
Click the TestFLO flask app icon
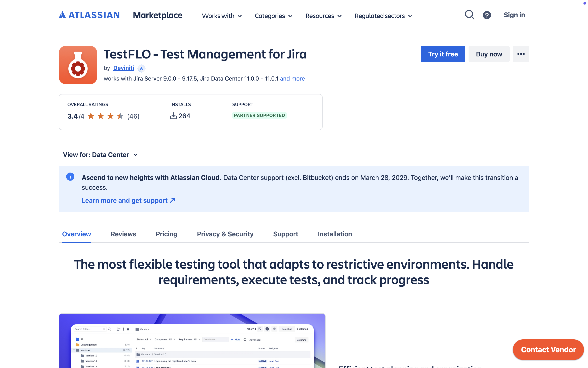click(78, 65)
